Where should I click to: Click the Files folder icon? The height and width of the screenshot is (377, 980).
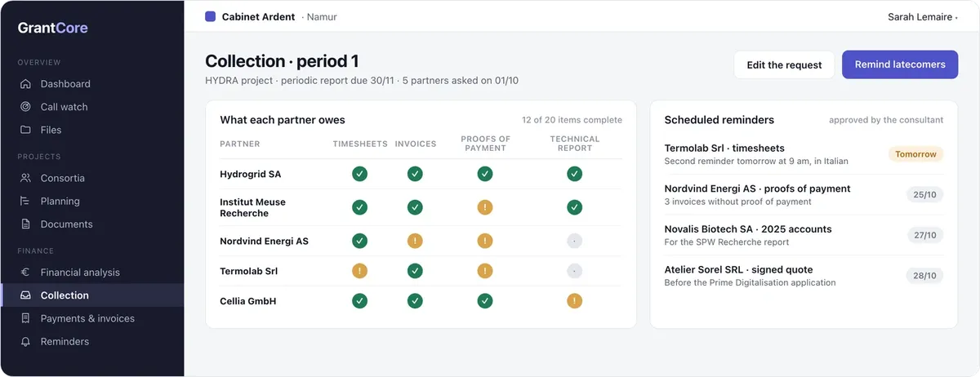pos(25,130)
